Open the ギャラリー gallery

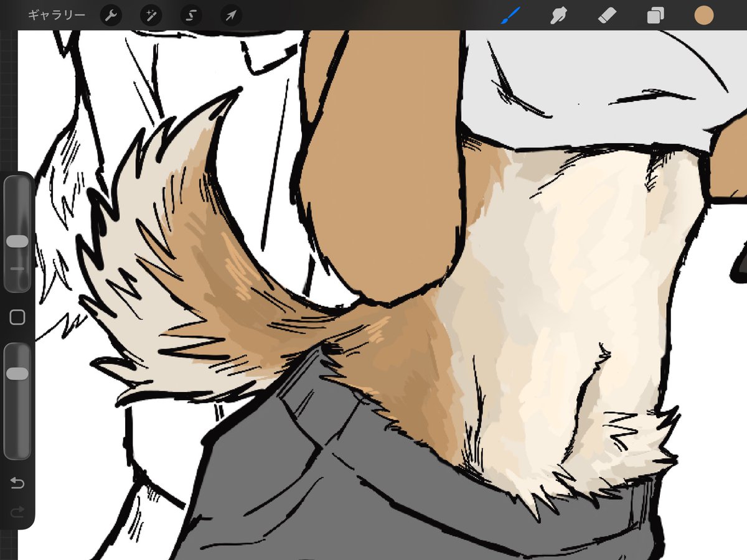(57, 15)
